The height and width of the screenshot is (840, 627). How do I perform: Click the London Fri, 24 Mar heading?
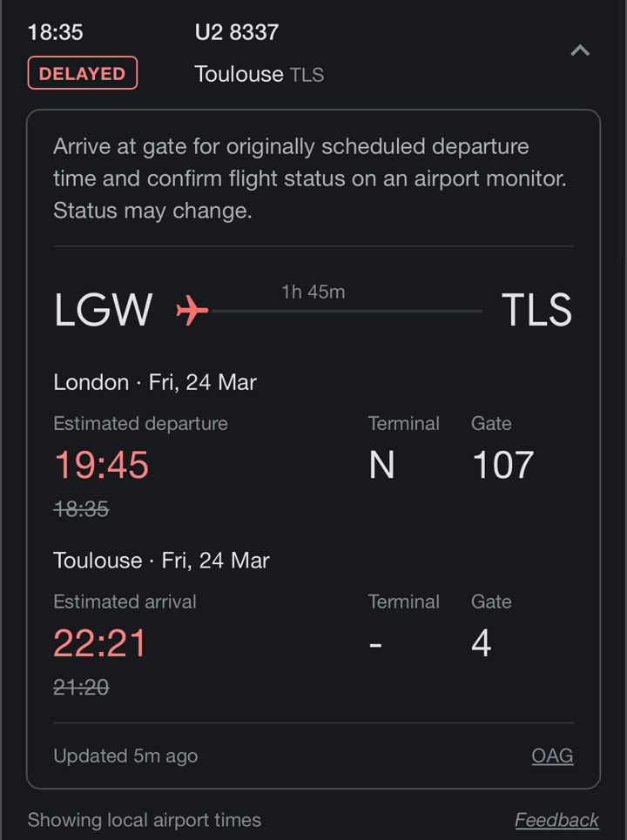click(155, 382)
